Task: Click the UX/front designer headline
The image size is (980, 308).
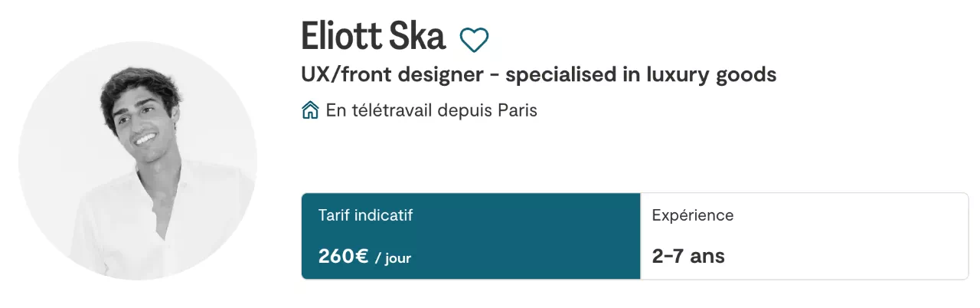Action: point(539,75)
